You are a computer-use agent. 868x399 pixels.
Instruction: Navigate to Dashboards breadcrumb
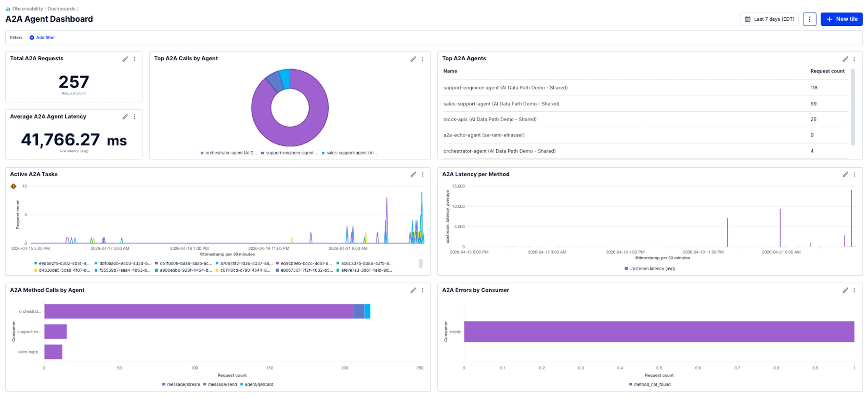(x=61, y=9)
